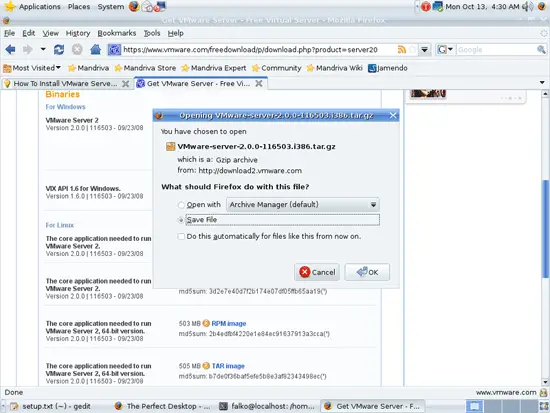
Task: Check Do this automatically for files like this
Action: 181,237
